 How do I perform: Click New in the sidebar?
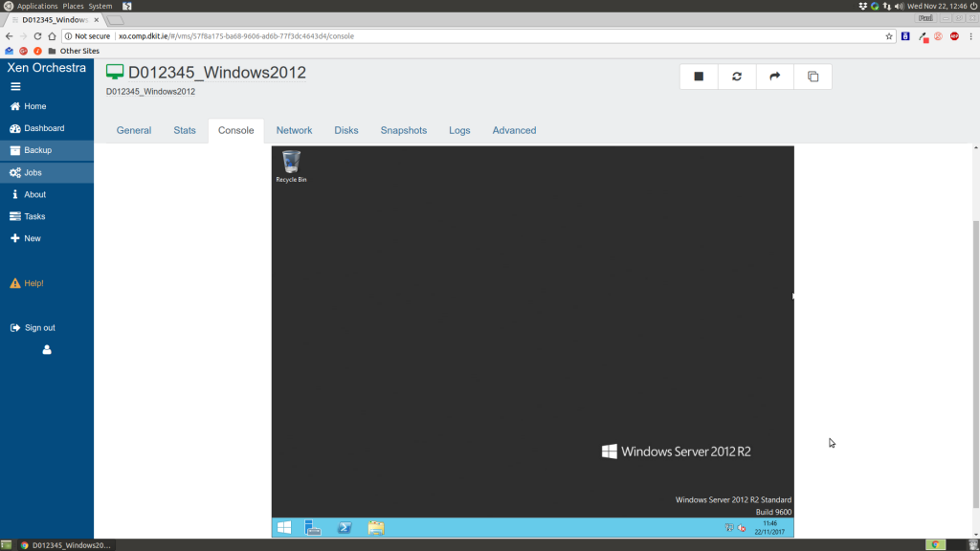point(47,238)
